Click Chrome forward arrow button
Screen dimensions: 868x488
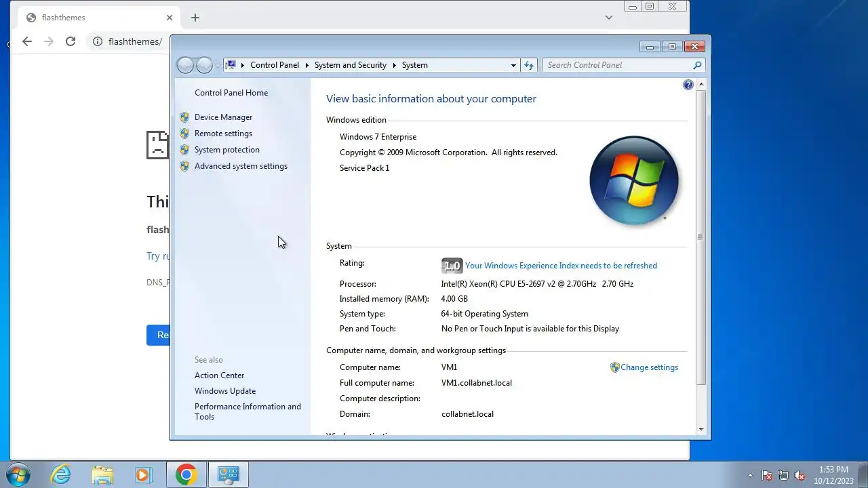click(x=48, y=41)
